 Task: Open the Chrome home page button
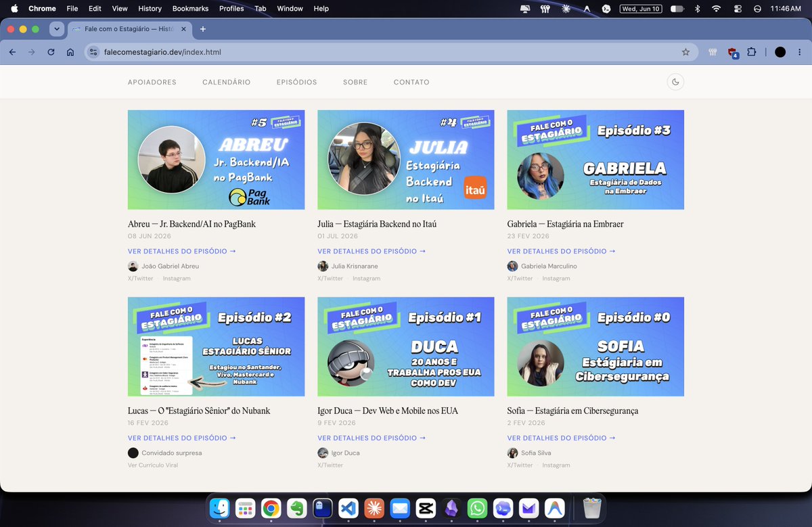pyautogui.click(x=70, y=52)
